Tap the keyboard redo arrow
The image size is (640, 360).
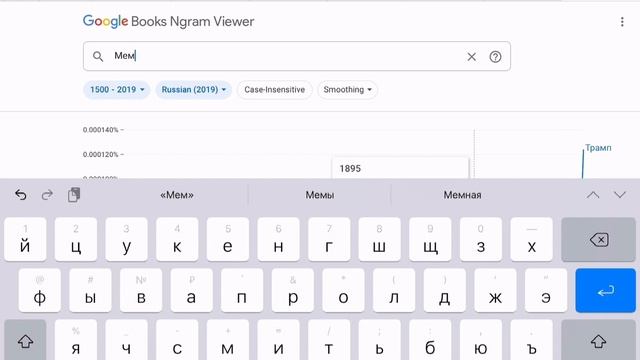(47, 195)
